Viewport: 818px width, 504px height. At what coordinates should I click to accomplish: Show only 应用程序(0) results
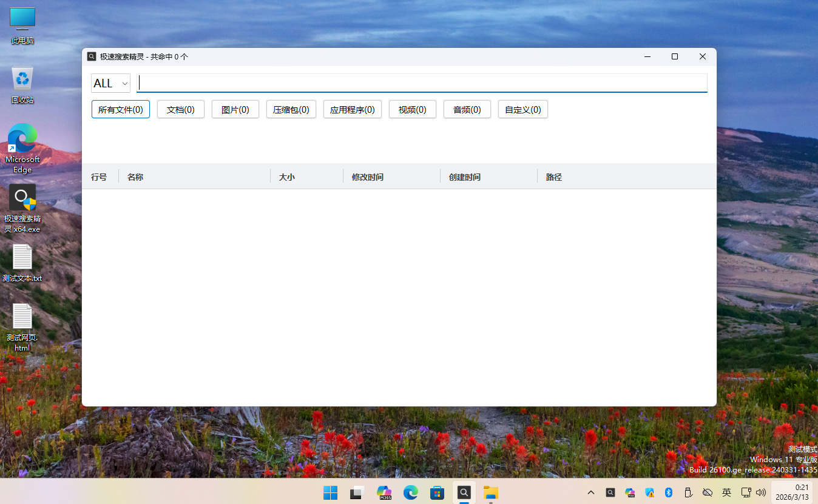pos(353,110)
